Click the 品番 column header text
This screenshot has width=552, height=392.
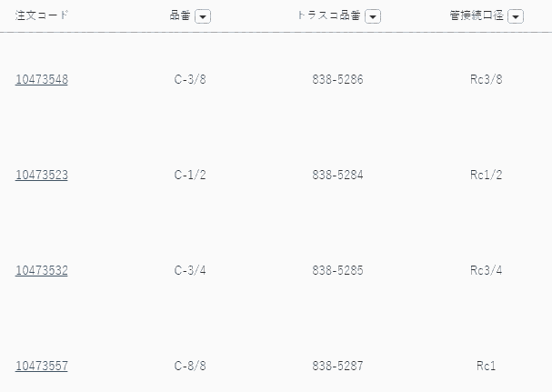(180, 15)
